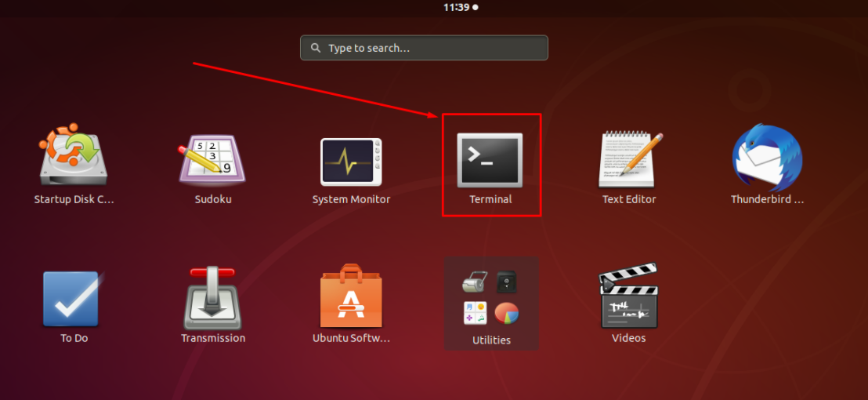Open the Ubuntu Software shopping bag icon
Screen dimensions: 868x400
[x=351, y=299]
